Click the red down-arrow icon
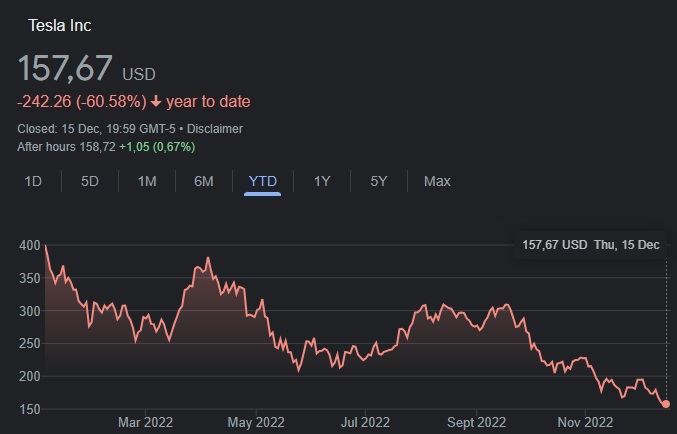 (156, 102)
